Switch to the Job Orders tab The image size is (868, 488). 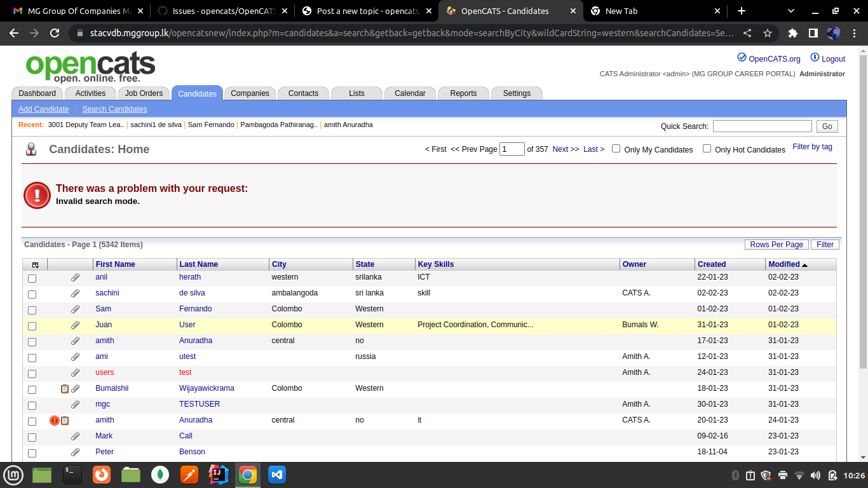144,93
